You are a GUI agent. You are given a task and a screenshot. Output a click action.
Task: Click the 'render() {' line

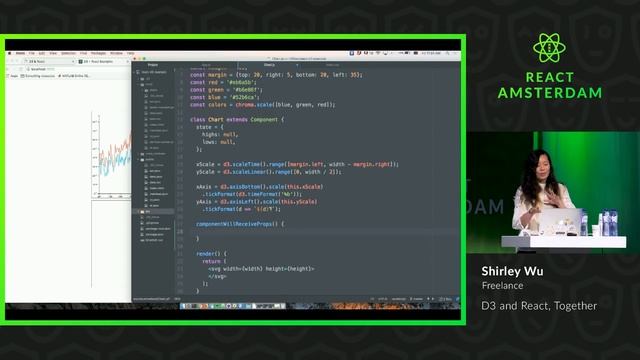tap(211, 254)
